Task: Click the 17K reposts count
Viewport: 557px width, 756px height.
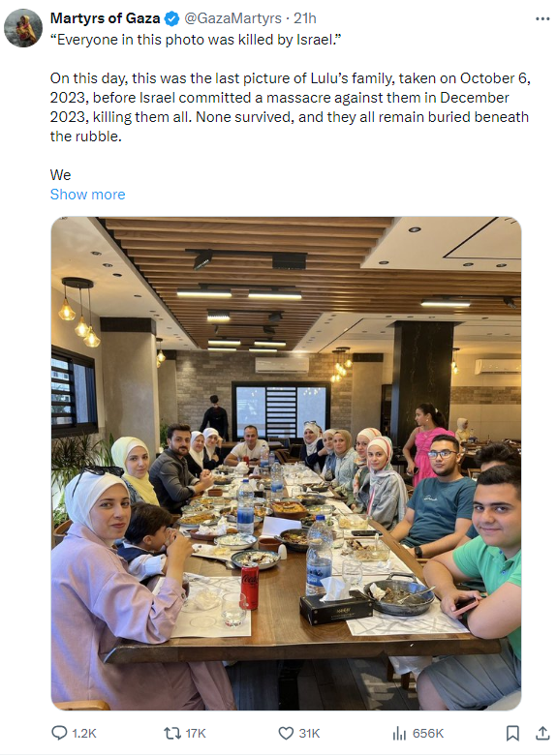Action: pos(196,734)
